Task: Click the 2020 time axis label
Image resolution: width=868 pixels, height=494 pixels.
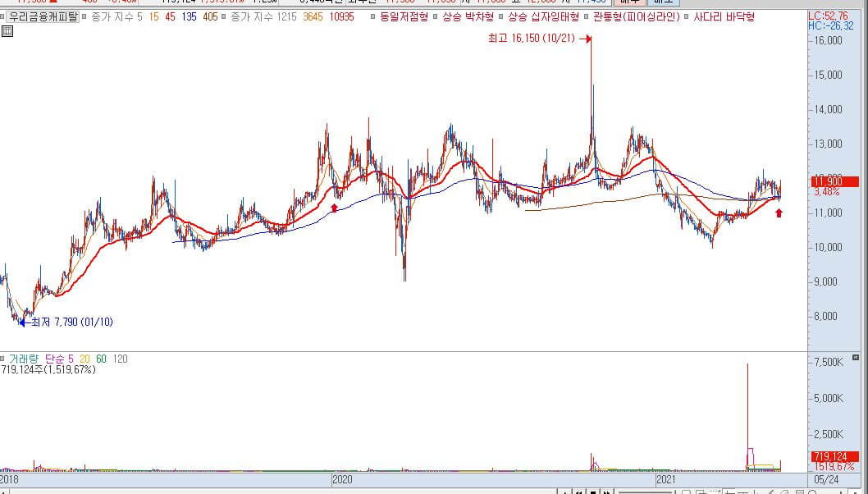Action: tap(342, 479)
